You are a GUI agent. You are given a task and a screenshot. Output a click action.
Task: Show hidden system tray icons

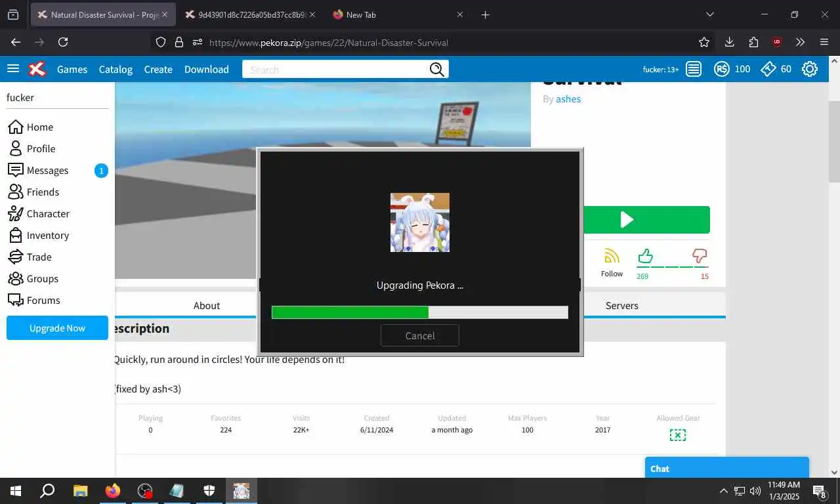click(724, 490)
